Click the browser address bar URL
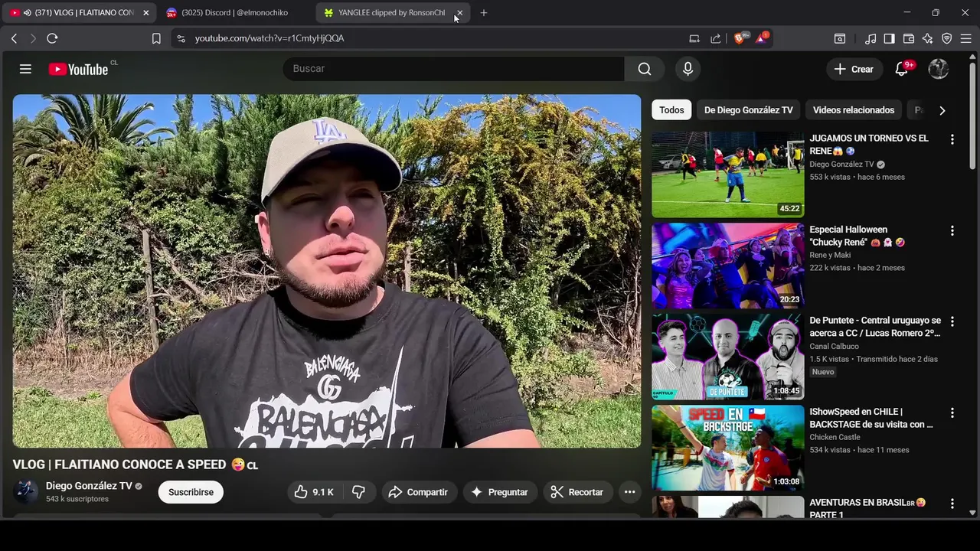Image resolution: width=980 pixels, height=551 pixels. [269, 38]
